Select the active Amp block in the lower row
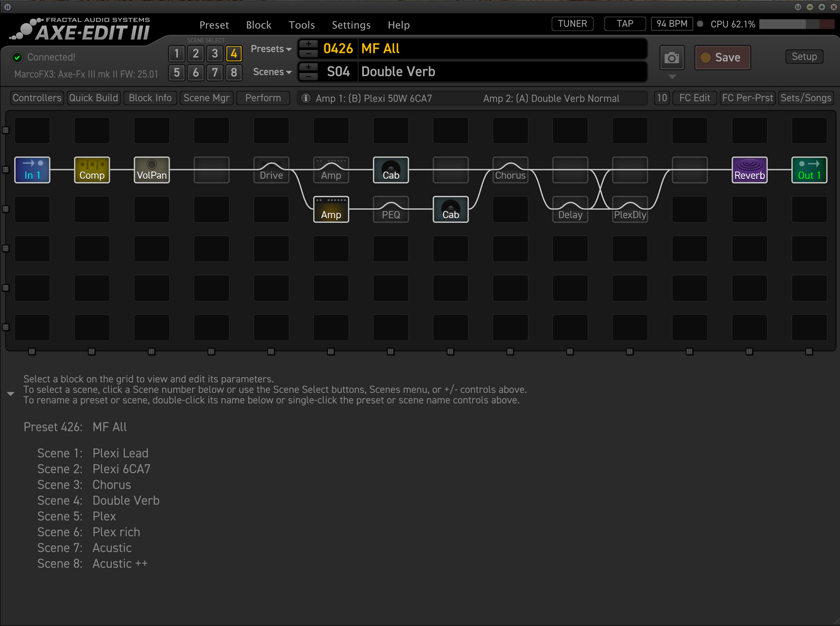This screenshot has width=840, height=626. (x=331, y=209)
